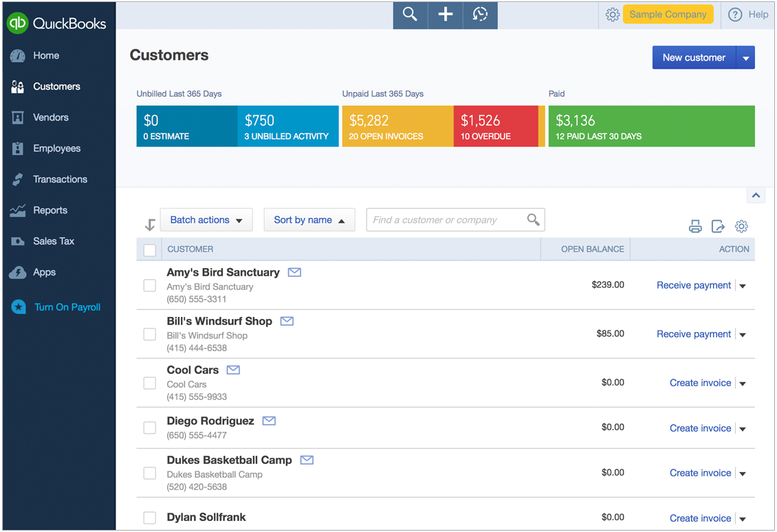Open the gear settings icon beside Sample Company
The image size is (777, 532).
pyautogui.click(x=613, y=15)
